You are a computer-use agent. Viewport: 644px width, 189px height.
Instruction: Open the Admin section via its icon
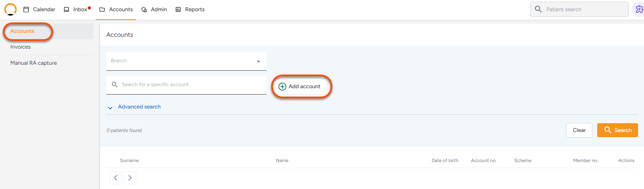144,9
